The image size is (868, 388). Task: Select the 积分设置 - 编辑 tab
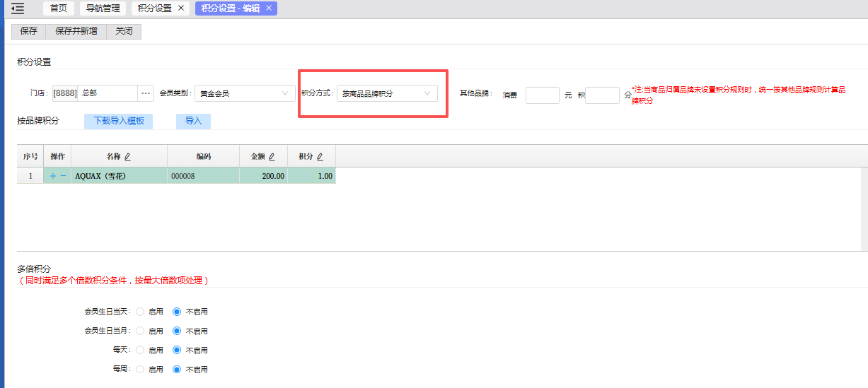point(231,8)
